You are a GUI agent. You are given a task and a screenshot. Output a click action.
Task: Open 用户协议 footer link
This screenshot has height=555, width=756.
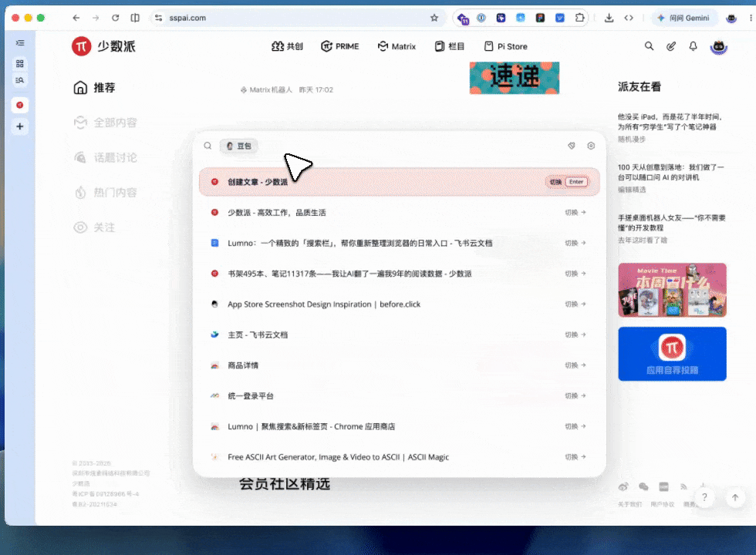tap(663, 504)
